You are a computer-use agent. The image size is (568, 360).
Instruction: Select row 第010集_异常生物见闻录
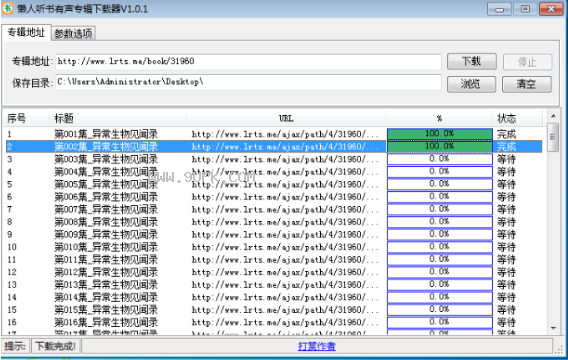(274, 247)
